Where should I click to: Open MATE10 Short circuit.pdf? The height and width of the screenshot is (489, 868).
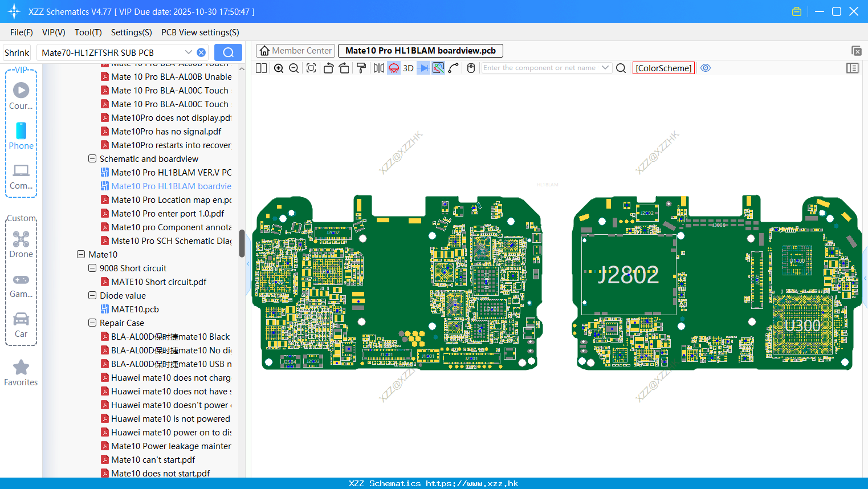(158, 282)
